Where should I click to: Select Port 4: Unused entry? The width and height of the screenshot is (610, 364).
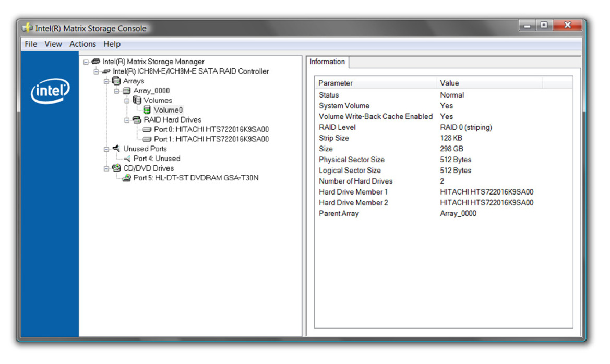coord(157,159)
